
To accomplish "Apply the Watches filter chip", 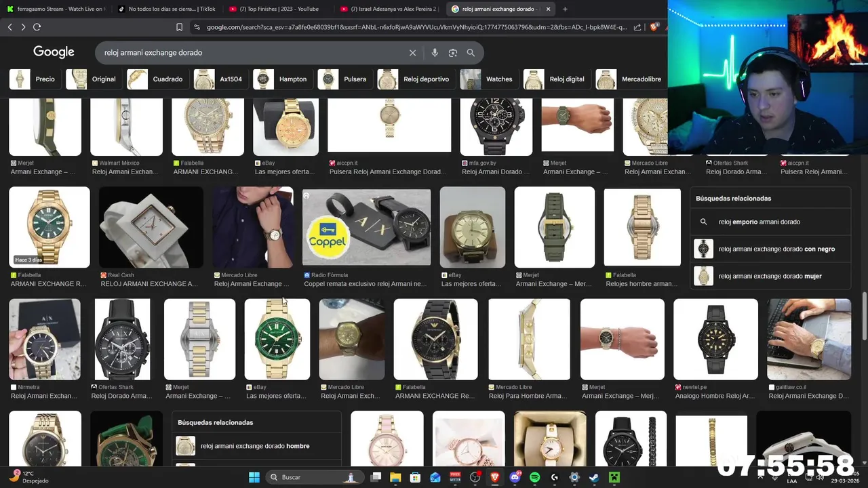I will tap(489, 79).
